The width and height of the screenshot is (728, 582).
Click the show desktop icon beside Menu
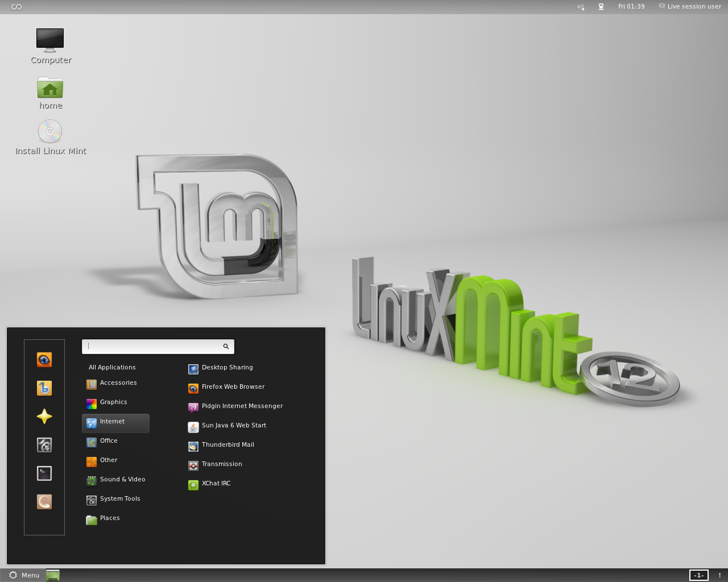point(53,575)
